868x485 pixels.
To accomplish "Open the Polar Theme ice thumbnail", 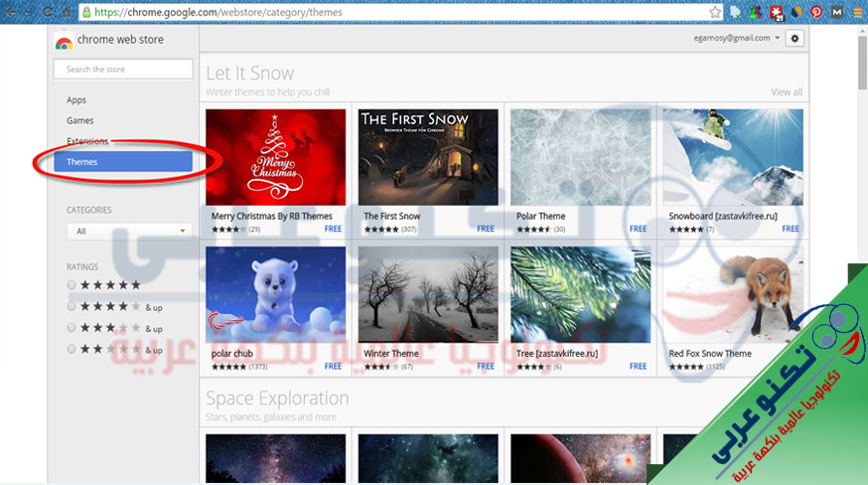I will click(581, 157).
